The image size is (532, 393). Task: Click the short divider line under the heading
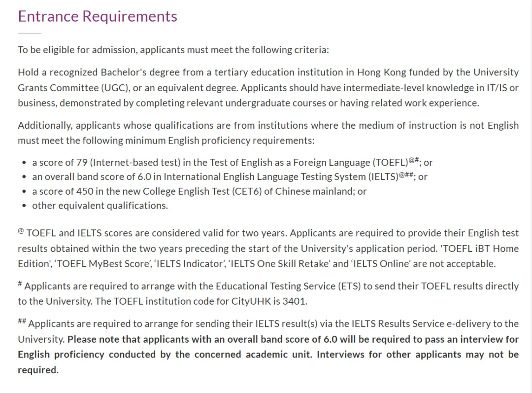pyautogui.click(x=30, y=33)
